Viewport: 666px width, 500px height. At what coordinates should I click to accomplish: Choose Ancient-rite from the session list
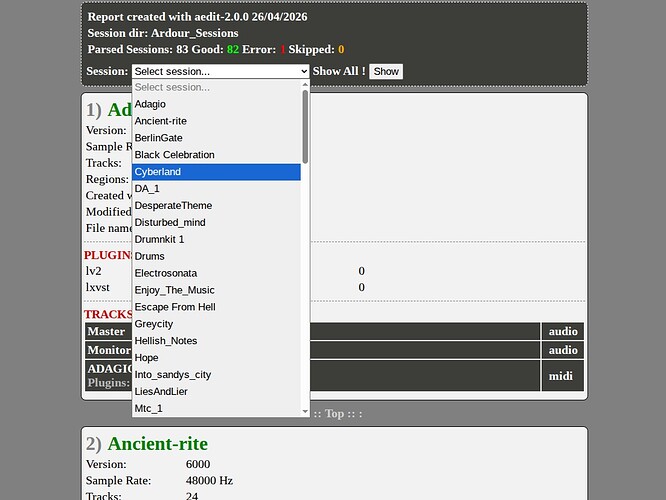click(x=216, y=121)
